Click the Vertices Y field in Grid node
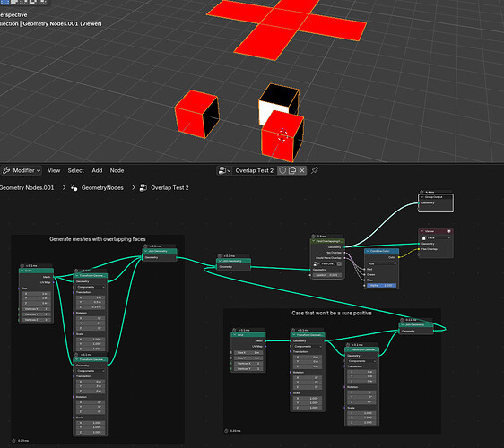Screen dimensions: 504x448 click(248, 369)
